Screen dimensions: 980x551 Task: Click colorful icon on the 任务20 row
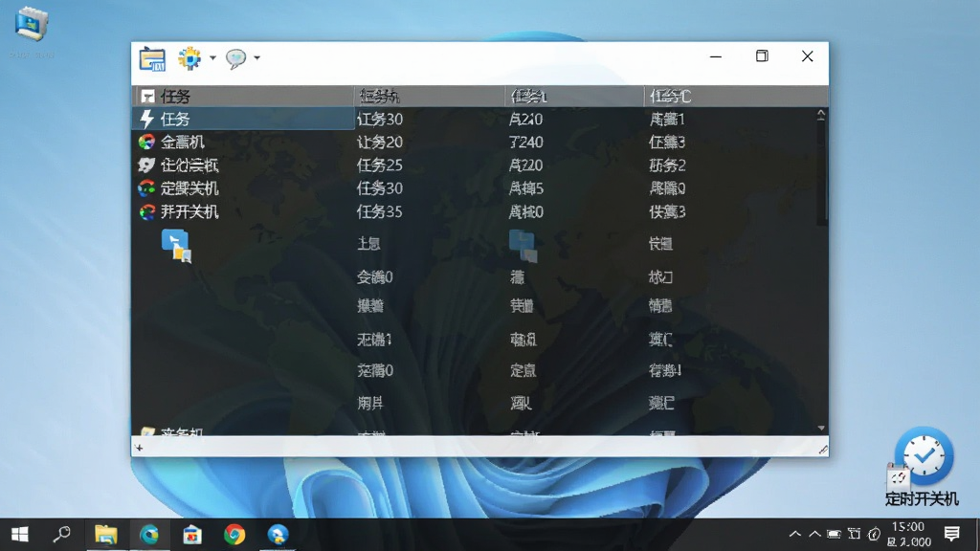146,142
